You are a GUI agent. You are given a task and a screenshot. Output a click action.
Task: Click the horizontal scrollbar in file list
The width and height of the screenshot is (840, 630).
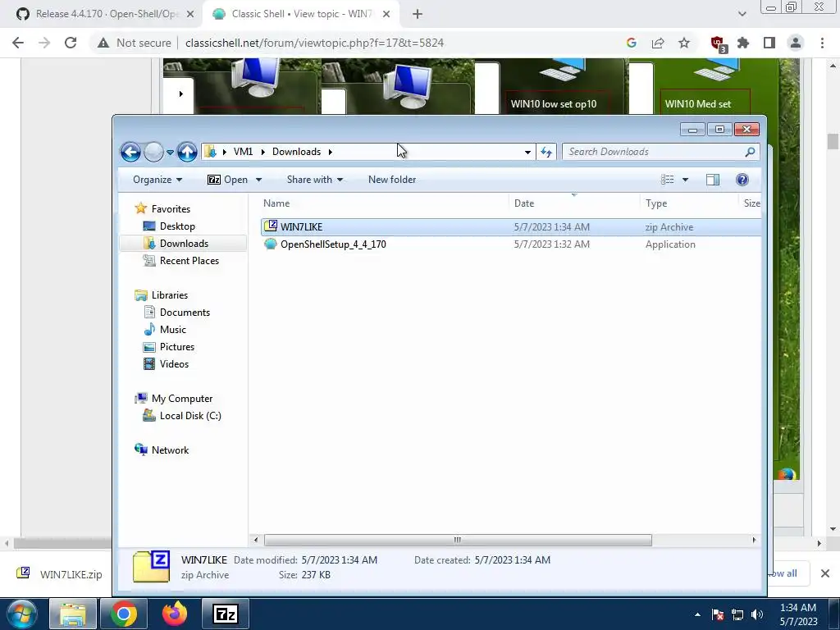tap(458, 540)
